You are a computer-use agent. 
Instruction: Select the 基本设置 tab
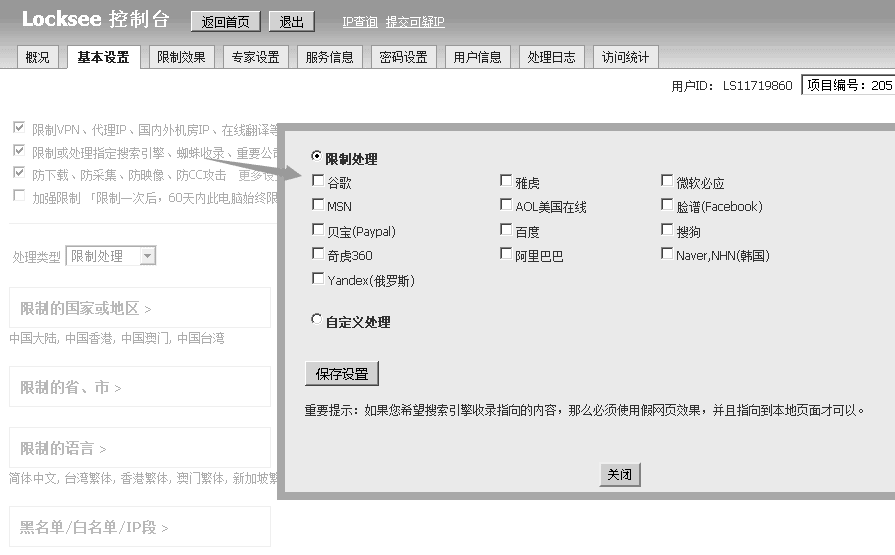pos(103,57)
